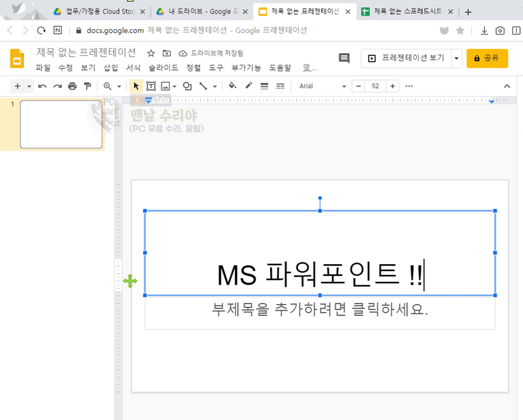This screenshot has height=420, width=523.
Task: Open the 파일 menu
Action: (43, 68)
